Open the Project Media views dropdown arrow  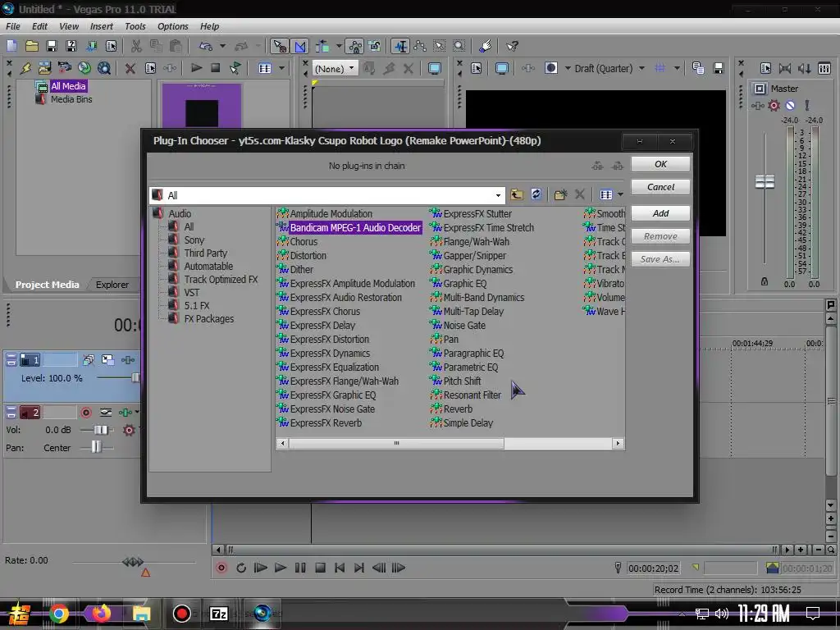click(282, 68)
